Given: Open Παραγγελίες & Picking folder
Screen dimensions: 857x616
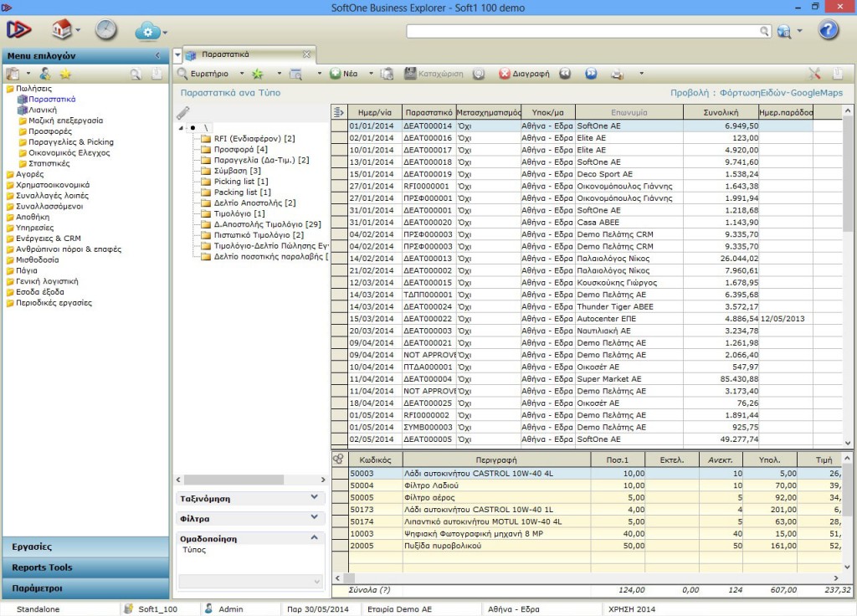Looking at the screenshot, I should click(71, 141).
